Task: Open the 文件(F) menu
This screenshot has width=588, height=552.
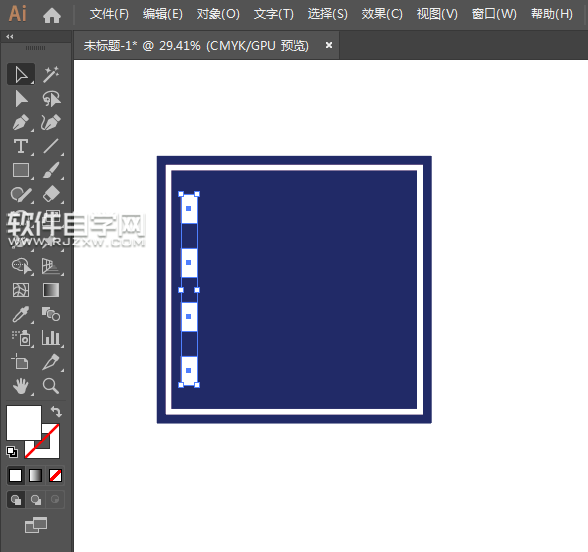Action: (x=109, y=14)
